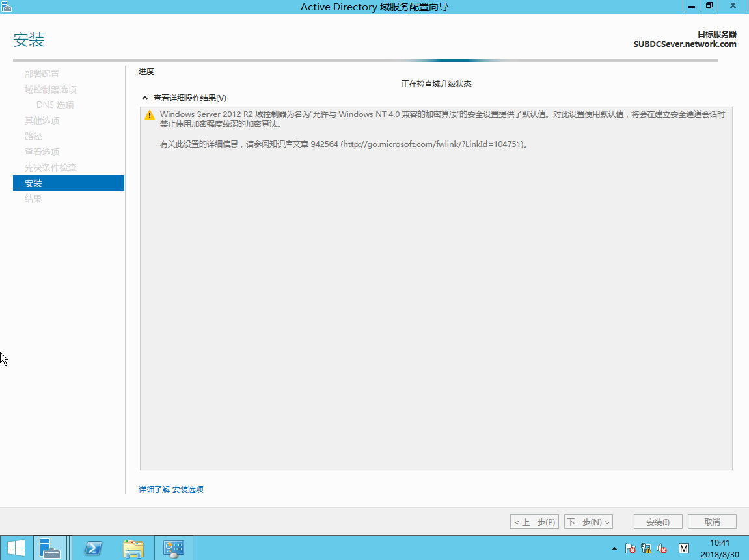The image size is (749, 560).
Task: Click the muted speaker tray icon
Action: 662,548
